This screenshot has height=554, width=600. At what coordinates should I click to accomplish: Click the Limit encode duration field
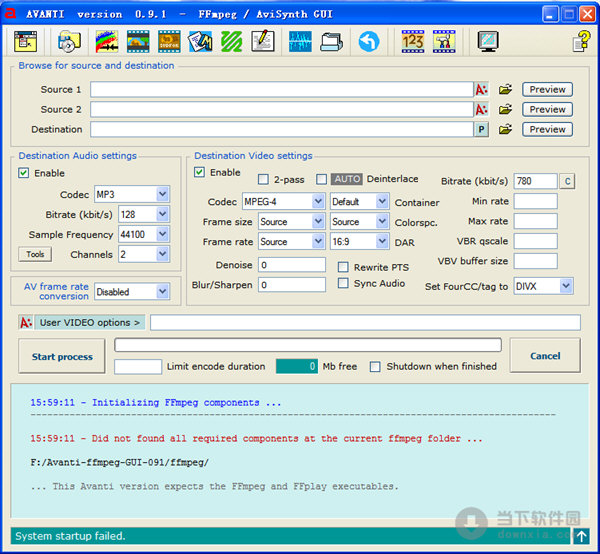tap(138, 367)
